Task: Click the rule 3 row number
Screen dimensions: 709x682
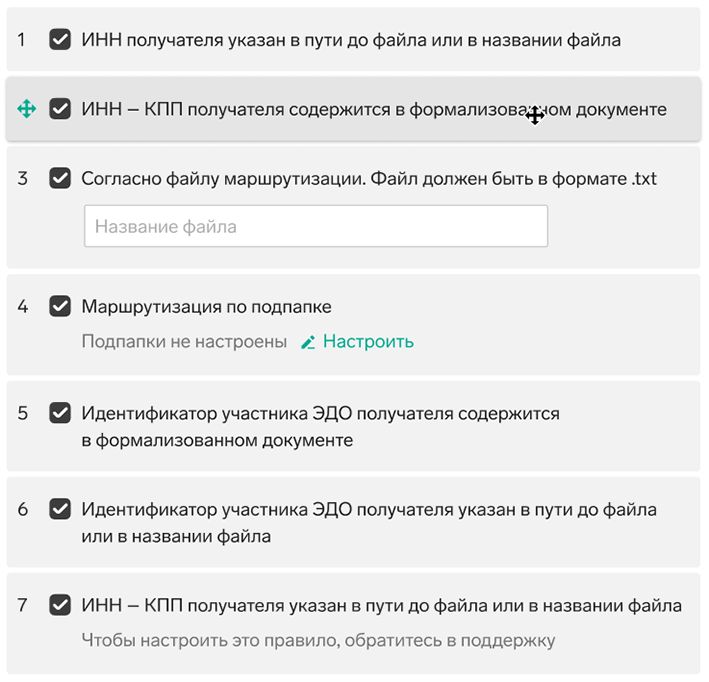Action: (x=23, y=178)
